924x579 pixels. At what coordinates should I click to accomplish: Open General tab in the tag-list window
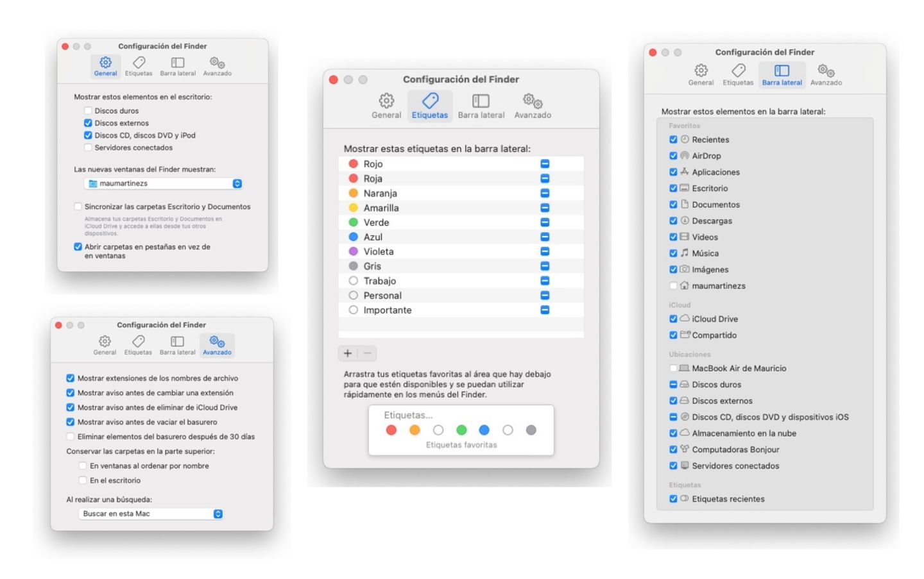tap(386, 106)
